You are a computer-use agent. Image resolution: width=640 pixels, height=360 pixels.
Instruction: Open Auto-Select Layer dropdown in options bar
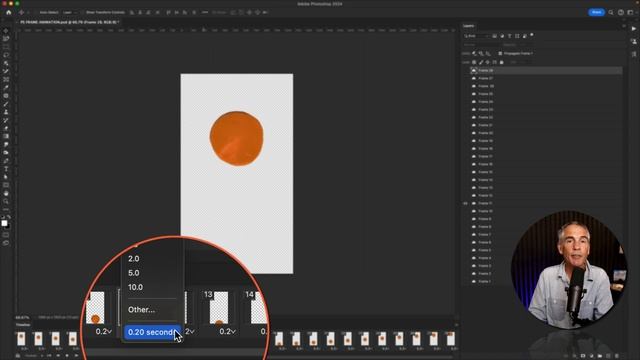coord(69,12)
